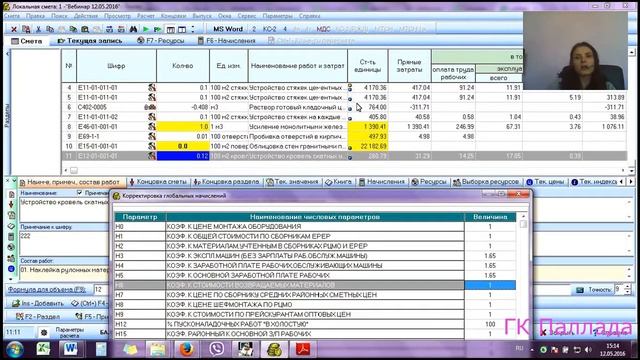Open the Расчет menu
The height and width of the screenshot is (360, 640).
pyautogui.click(x=146, y=16)
